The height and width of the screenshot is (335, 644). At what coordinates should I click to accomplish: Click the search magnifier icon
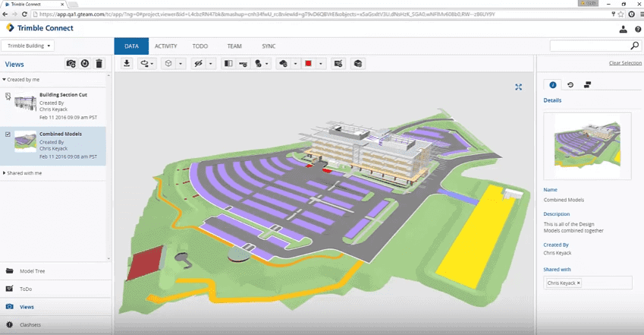tap(635, 46)
